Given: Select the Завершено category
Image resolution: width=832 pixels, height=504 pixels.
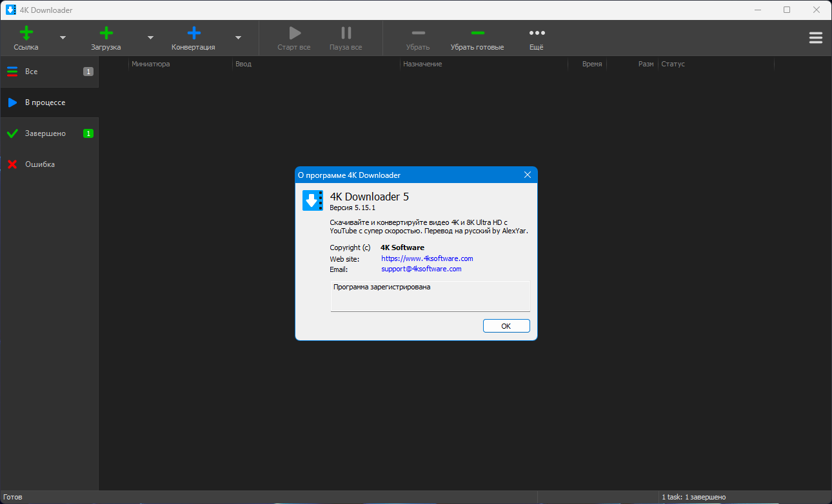Looking at the screenshot, I should click(x=50, y=133).
